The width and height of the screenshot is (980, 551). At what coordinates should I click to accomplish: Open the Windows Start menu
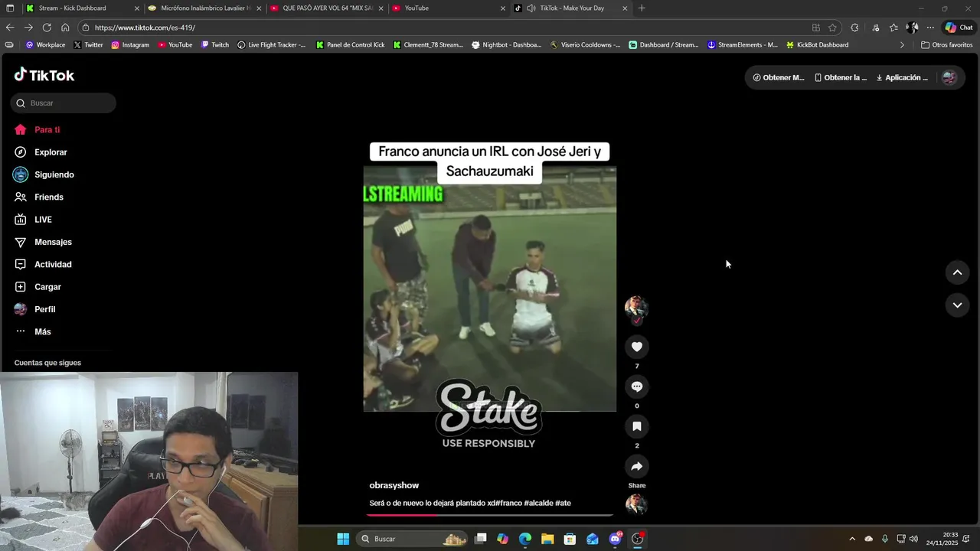tap(343, 539)
